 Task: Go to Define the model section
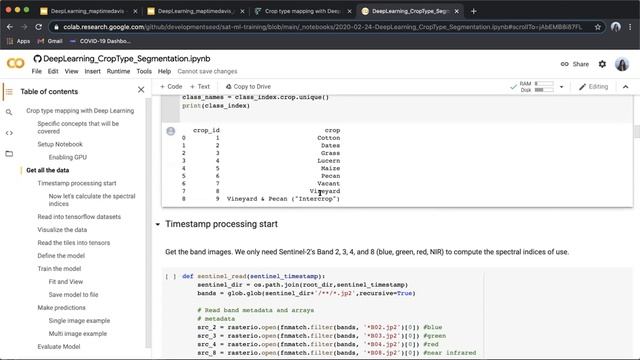61,256
